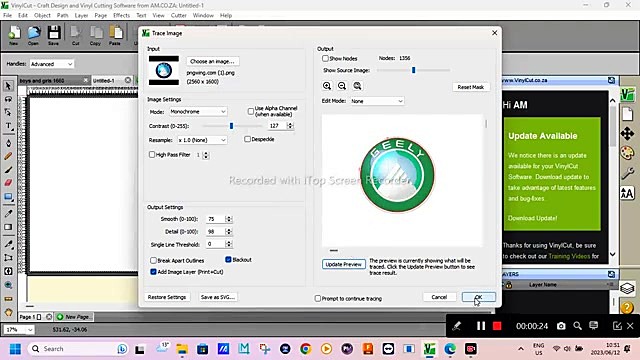
Task: Toggle Break Apart Outlines checkbox
Action: (x=153, y=260)
